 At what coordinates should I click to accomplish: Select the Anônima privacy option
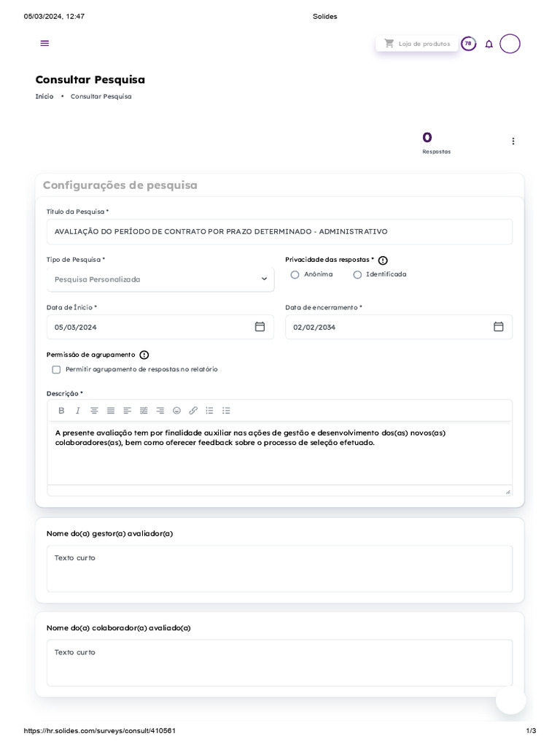(295, 275)
